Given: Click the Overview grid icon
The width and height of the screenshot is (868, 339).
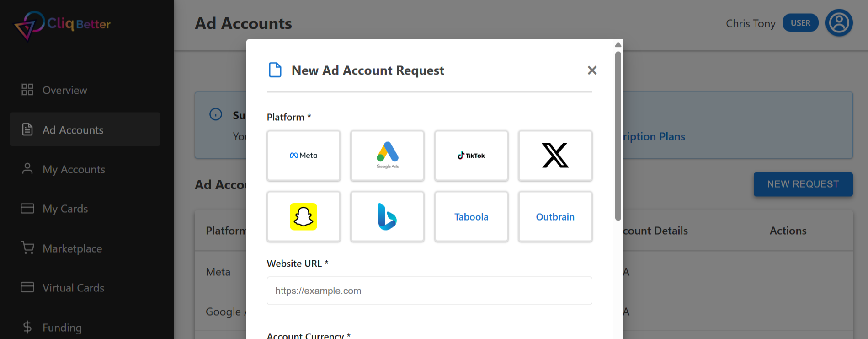Looking at the screenshot, I should click(27, 90).
